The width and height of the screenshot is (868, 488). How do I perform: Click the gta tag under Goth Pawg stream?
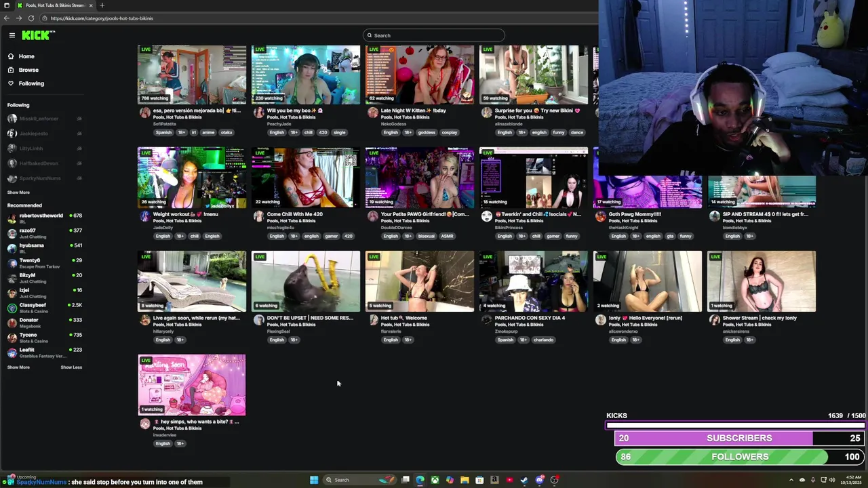tap(669, 236)
